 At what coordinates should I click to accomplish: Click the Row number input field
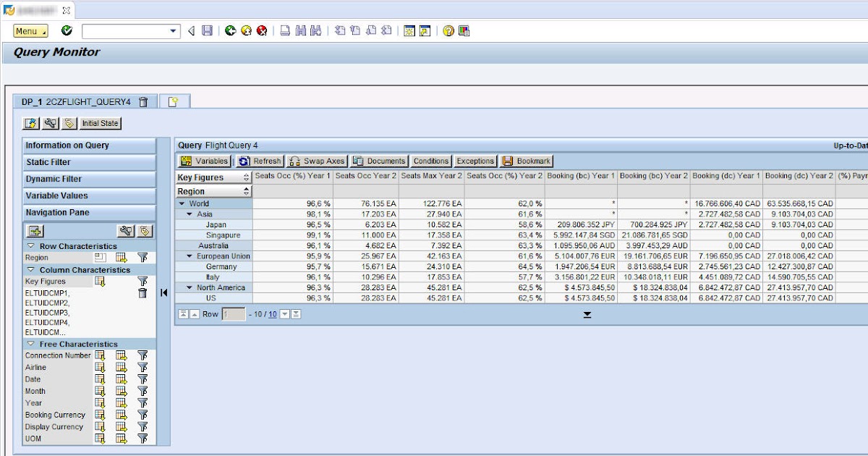231,314
